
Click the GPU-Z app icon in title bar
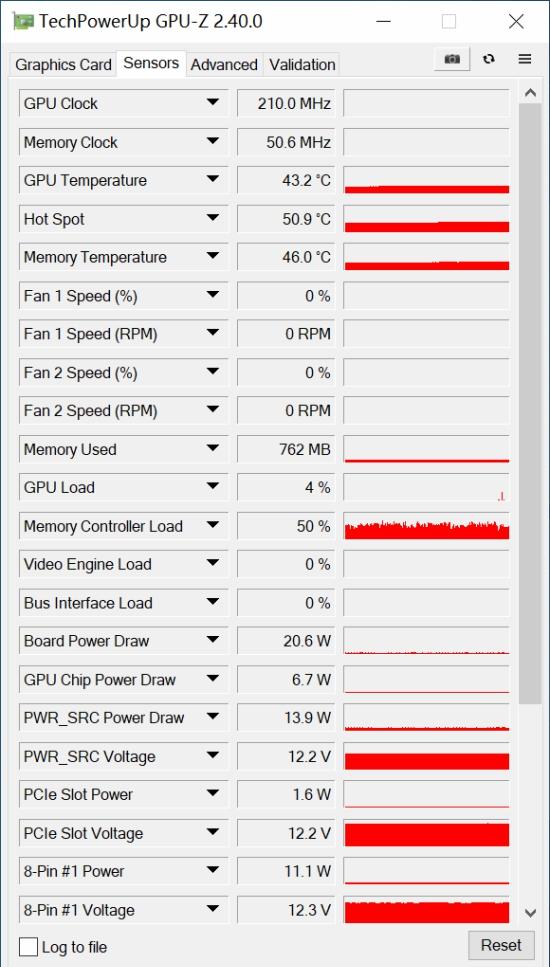point(23,22)
